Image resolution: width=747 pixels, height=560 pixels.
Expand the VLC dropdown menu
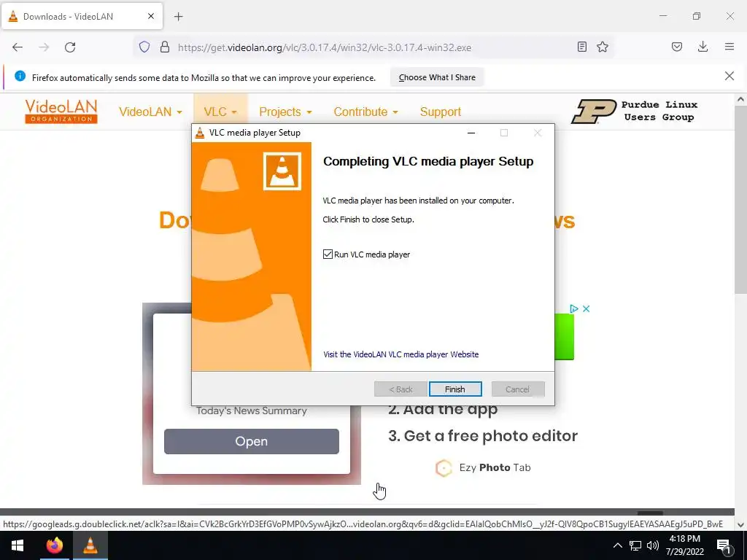click(220, 112)
